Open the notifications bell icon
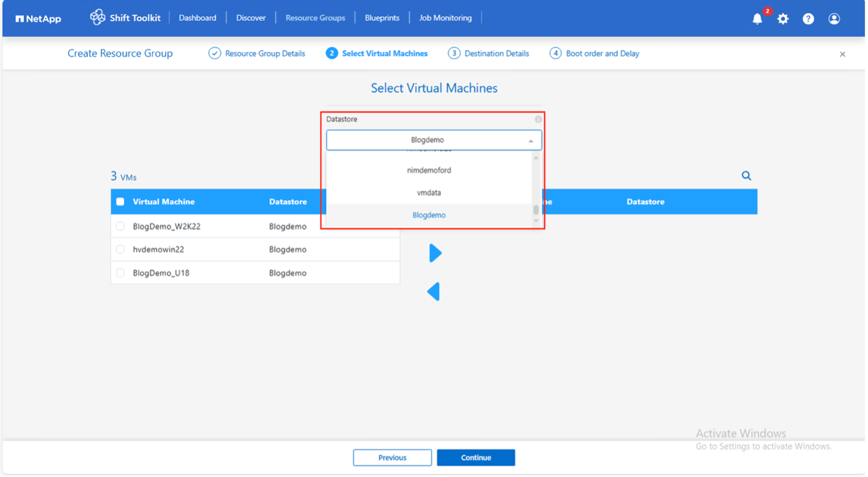868x477 pixels. tap(758, 19)
